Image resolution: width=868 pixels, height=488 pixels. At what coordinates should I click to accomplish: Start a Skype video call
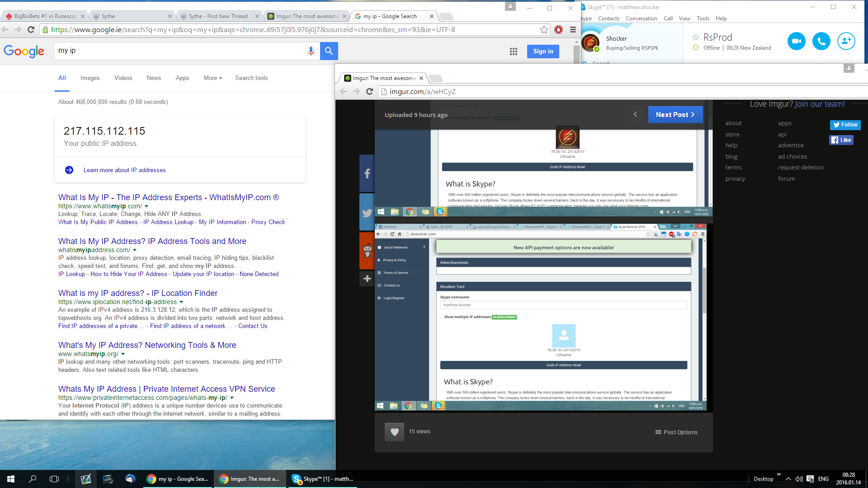[x=796, y=41]
